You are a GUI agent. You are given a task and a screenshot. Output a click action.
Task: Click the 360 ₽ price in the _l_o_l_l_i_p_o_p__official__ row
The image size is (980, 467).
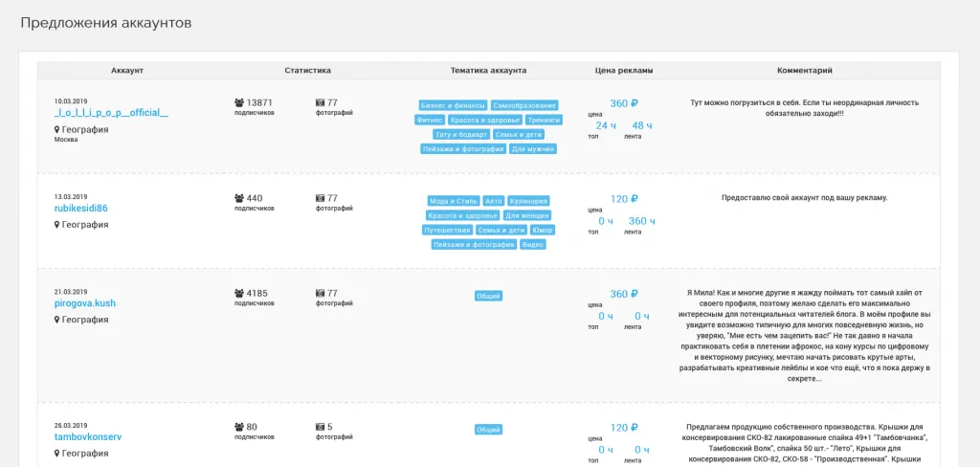coord(624,103)
